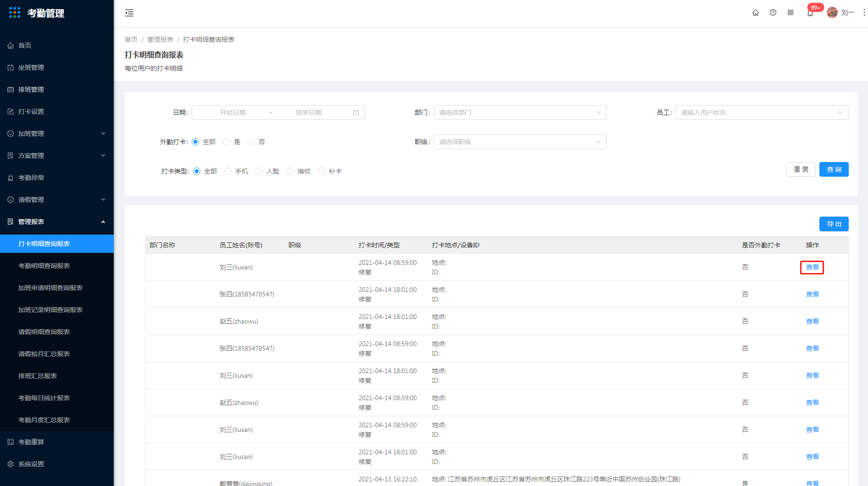Click the 重置 reset button

tap(801, 169)
